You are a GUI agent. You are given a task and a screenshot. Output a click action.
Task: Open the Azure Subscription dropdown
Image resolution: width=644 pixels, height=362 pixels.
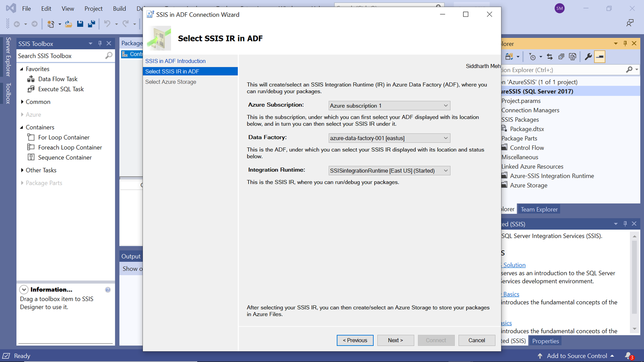click(x=446, y=106)
